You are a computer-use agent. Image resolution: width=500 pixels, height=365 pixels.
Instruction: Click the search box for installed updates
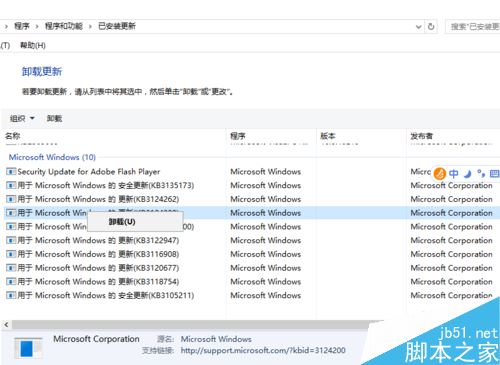473,27
